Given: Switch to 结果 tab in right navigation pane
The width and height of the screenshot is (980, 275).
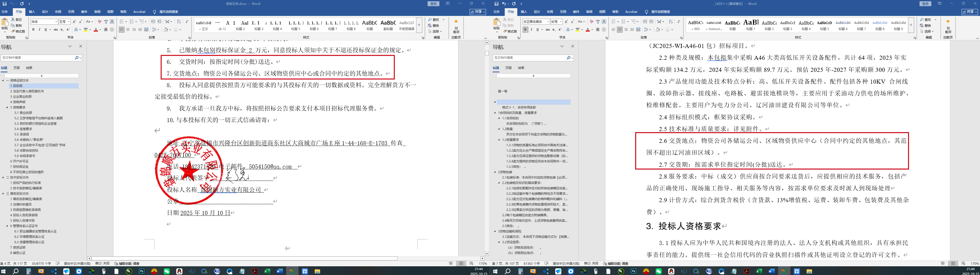Looking at the screenshot, I should click(521, 68).
